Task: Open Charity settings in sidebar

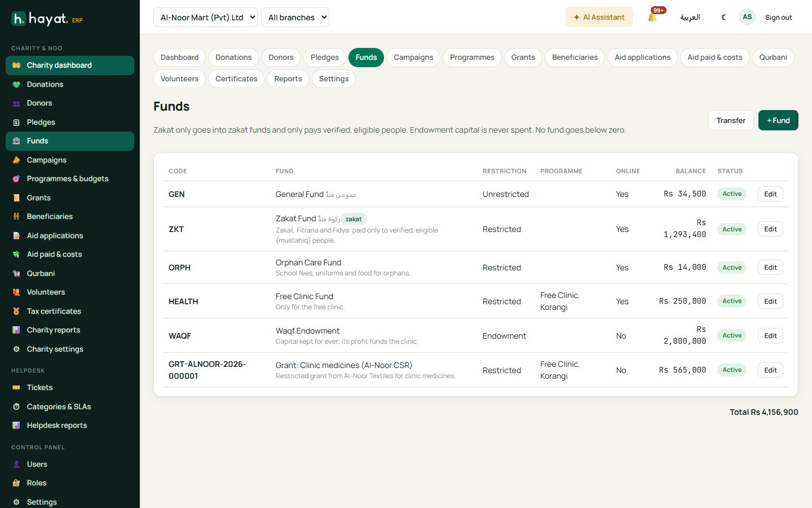Action: tap(70, 349)
